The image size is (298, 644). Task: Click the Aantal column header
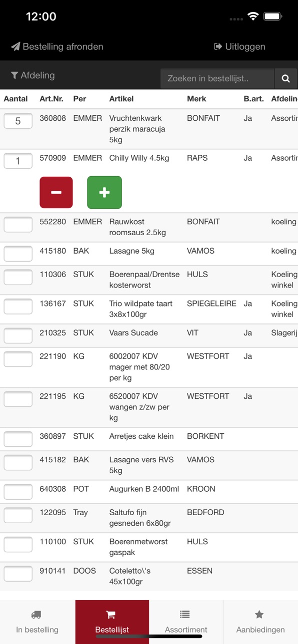15,99
